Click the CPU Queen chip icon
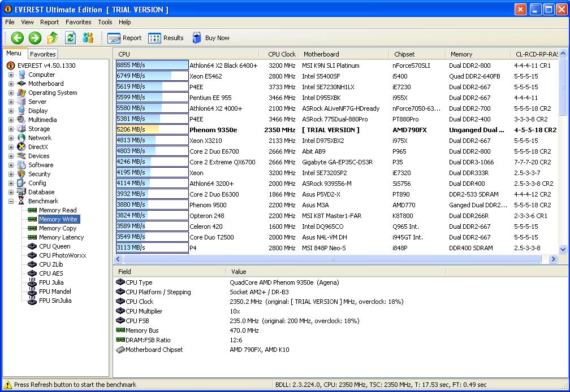Viewport: 570px width, 392px height. (x=32, y=246)
